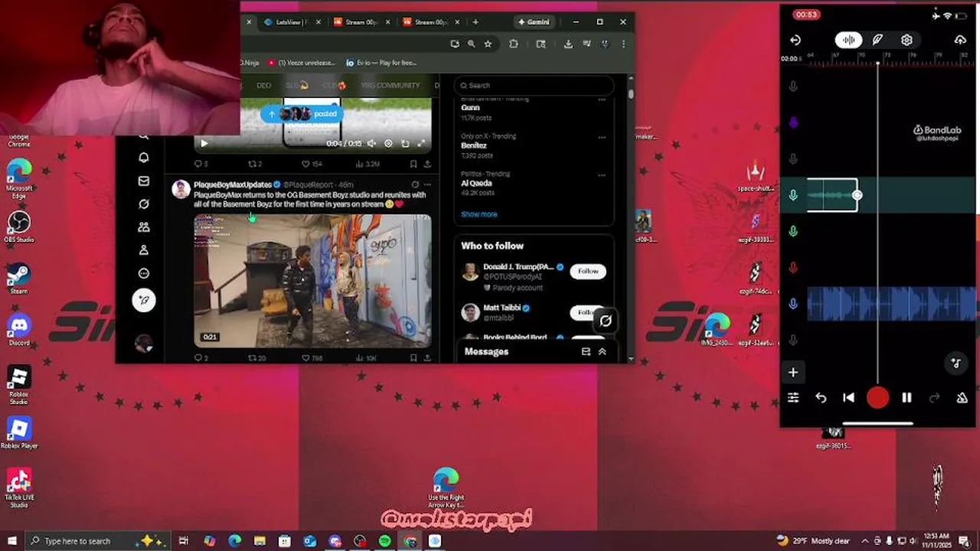Toggle the green microphone track in BandLab
980x551 pixels.
(x=793, y=231)
